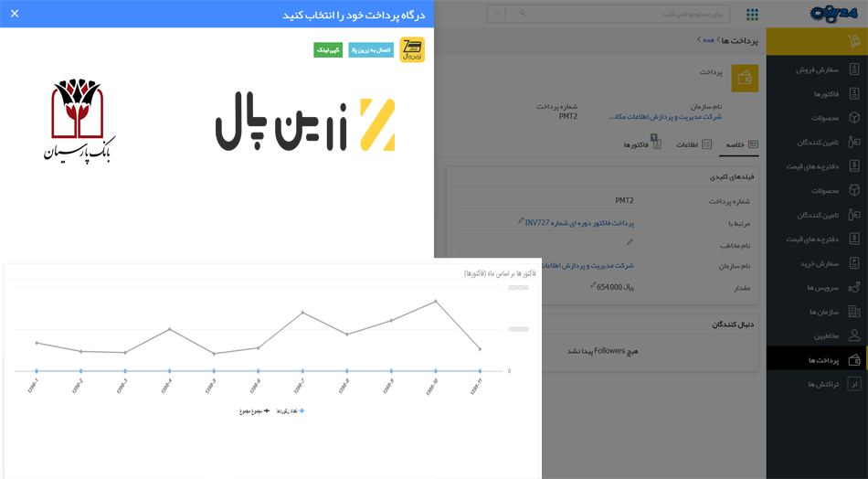
Task: Expand the search filter dropdown arrow
Action: point(496,14)
